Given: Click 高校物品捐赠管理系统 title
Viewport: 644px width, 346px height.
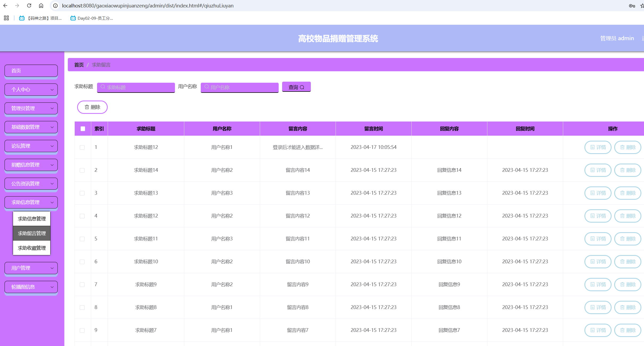Looking at the screenshot, I should (338, 39).
